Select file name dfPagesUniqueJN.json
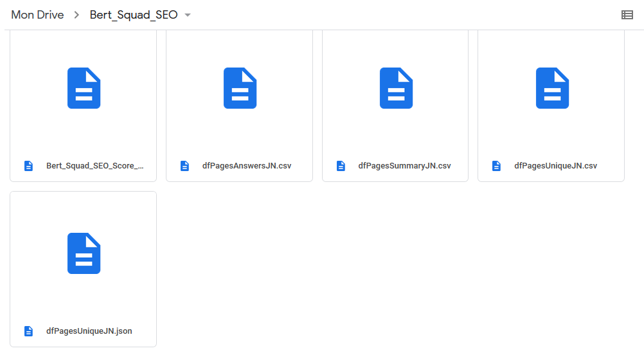This screenshot has width=644, height=355. click(89, 331)
